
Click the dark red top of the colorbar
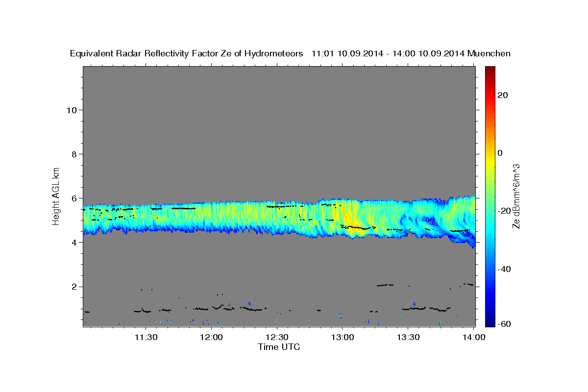tap(490, 71)
